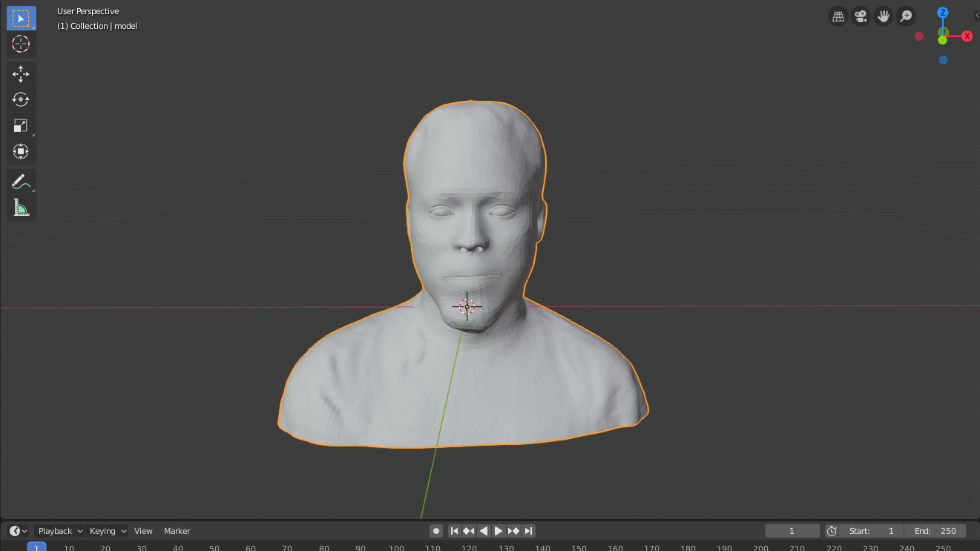Click frame 120 on the timeline ruler
The image size is (980, 551).
469,548
